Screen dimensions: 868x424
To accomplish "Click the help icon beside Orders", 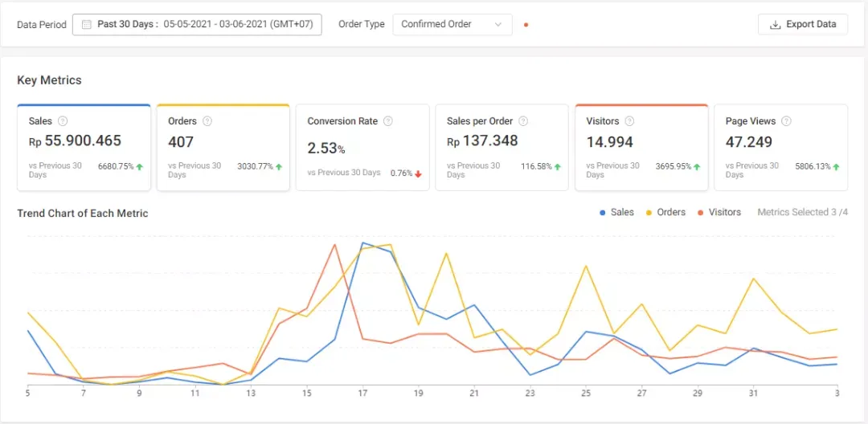I will [x=207, y=121].
